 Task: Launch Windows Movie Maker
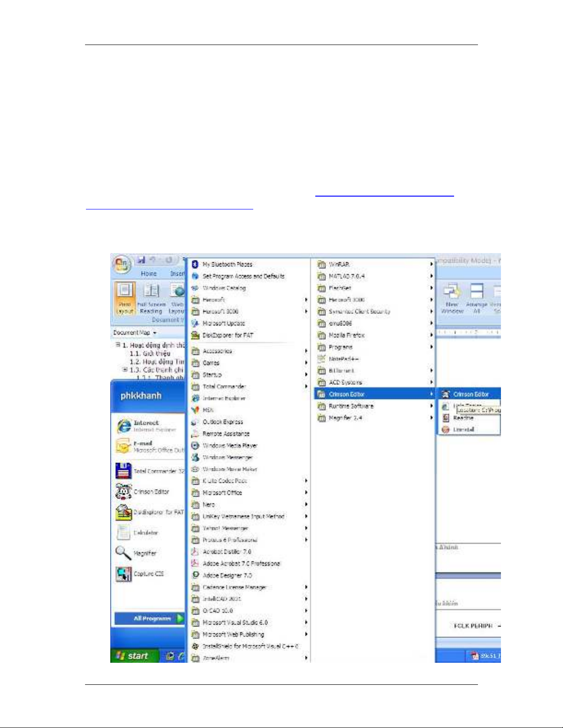(224, 469)
